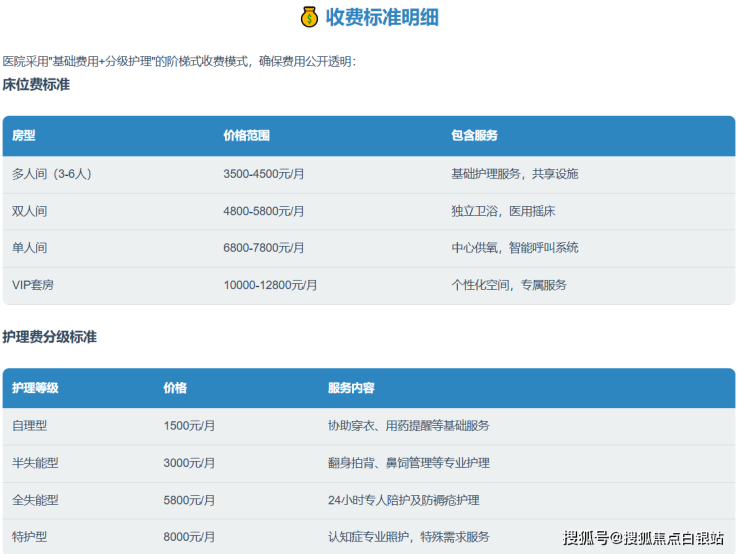Click the 护理费分级标准 section heading

[x=49, y=337]
